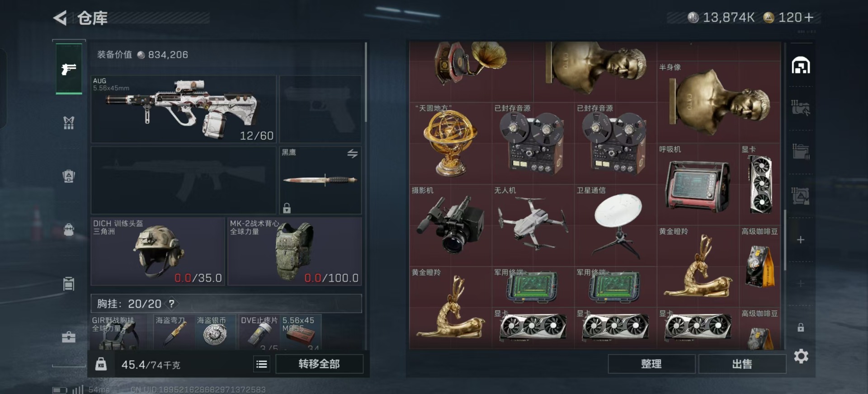Open the briefcase sidebar icon
Image resolution: width=868 pixels, height=394 pixels.
(x=69, y=337)
